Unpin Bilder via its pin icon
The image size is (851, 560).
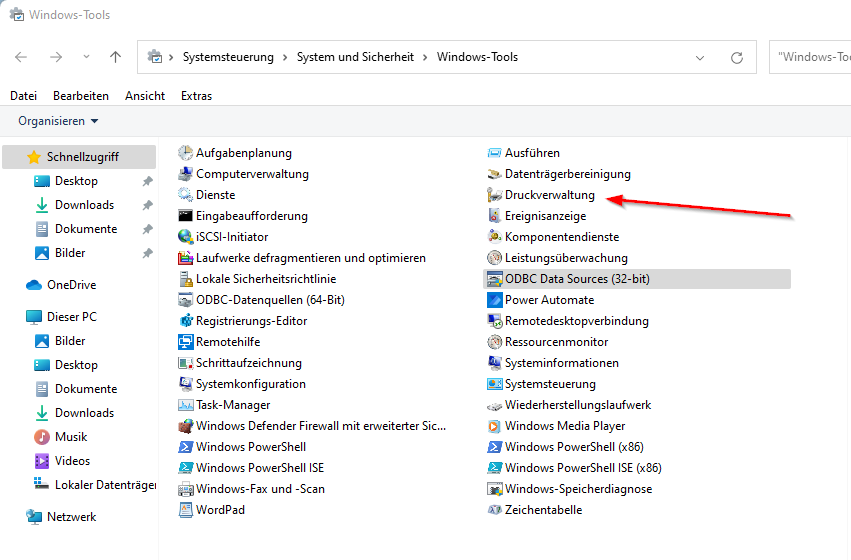[147, 253]
